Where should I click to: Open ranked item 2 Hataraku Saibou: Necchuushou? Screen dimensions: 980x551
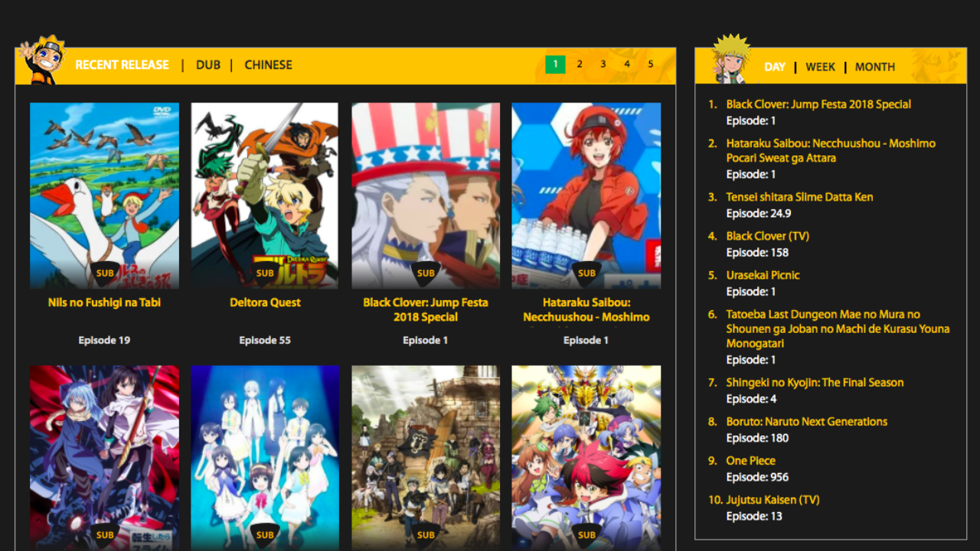click(x=831, y=151)
